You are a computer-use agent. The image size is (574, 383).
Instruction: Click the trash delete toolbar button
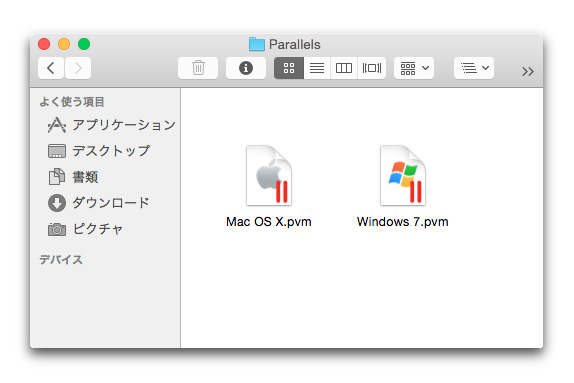pos(198,68)
